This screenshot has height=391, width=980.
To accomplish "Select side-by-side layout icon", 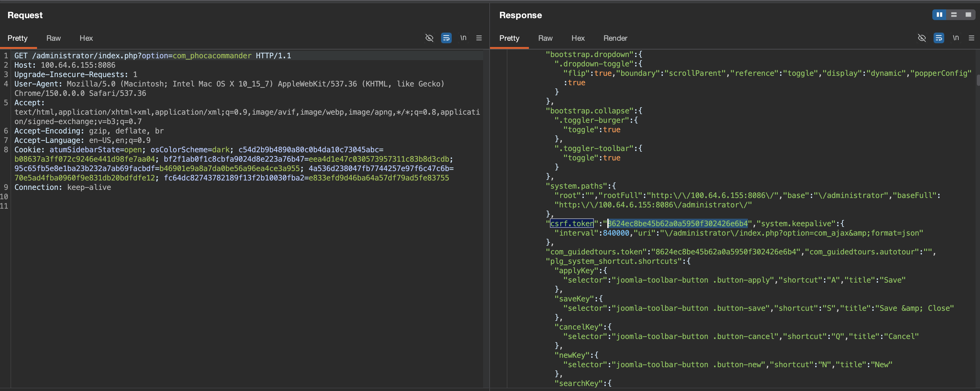I will 939,15.
